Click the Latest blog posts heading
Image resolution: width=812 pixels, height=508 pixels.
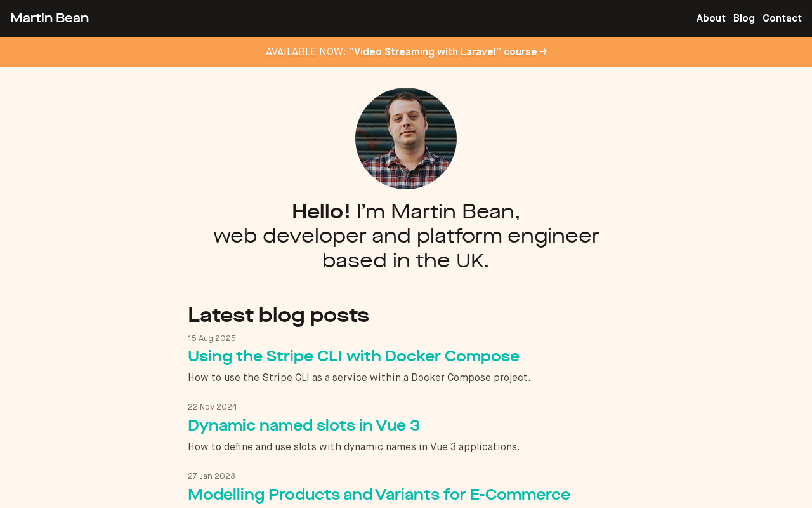tap(278, 315)
